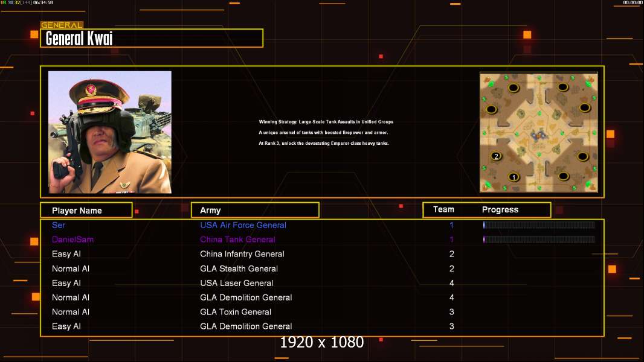Click the green supply marker at the minimap's top-left corner
644x362 pixels.
(x=491, y=84)
